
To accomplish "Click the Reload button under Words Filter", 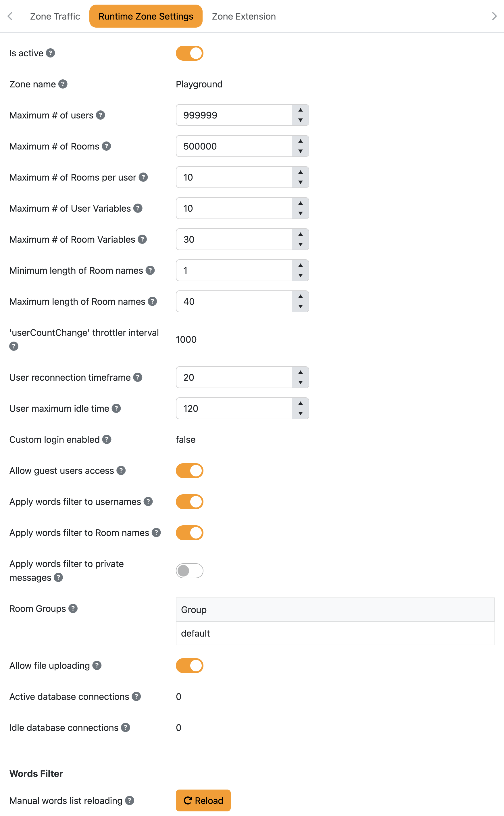I will 203,800.
